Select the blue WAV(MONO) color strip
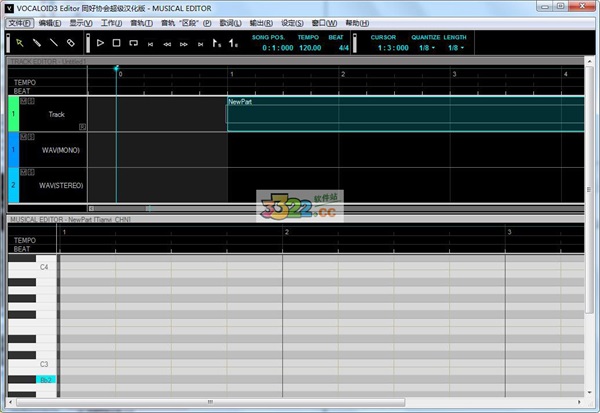Viewport: 600px width, 413px height. coord(13,150)
